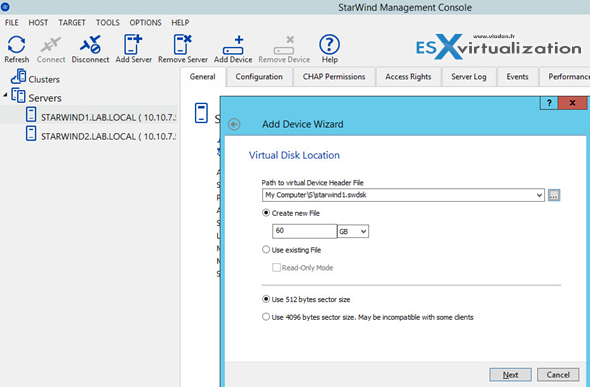The width and height of the screenshot is (590, 387).
Task: Open the FILE menu
Action: (x=12, y=23)
